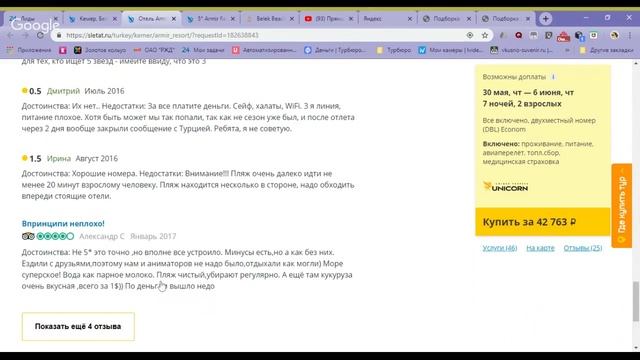This screenshot has width=640, height=360.
Task: Click the TripAdvisor owl rating icon
Action: click(x=28, y=236)
